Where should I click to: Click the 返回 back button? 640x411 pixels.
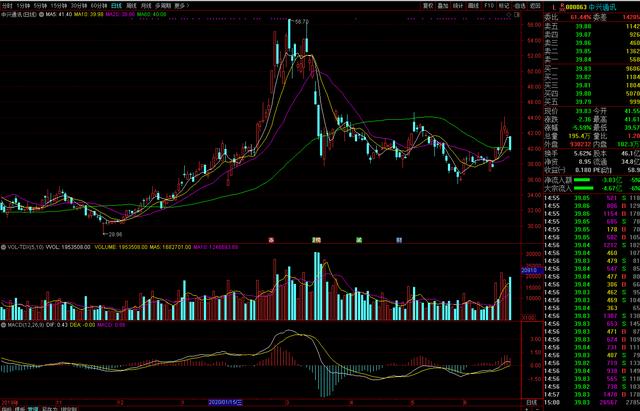pos(535,6)
